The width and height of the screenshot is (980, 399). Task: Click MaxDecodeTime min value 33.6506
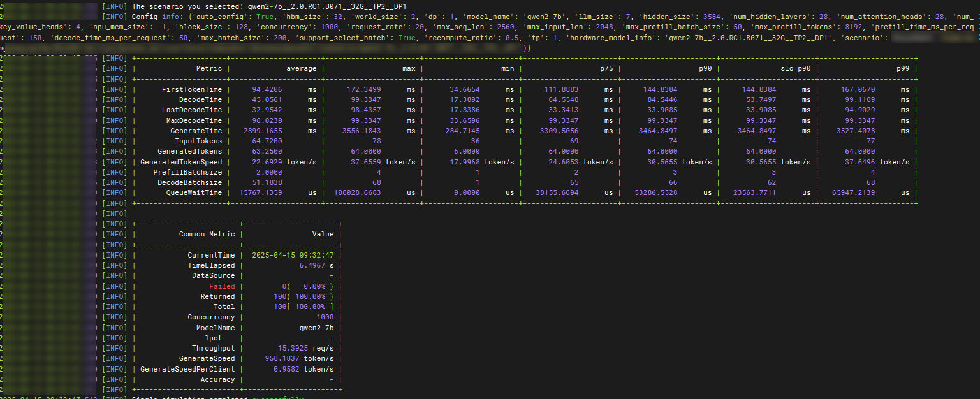pyautogui.click(x=464, y=120)
